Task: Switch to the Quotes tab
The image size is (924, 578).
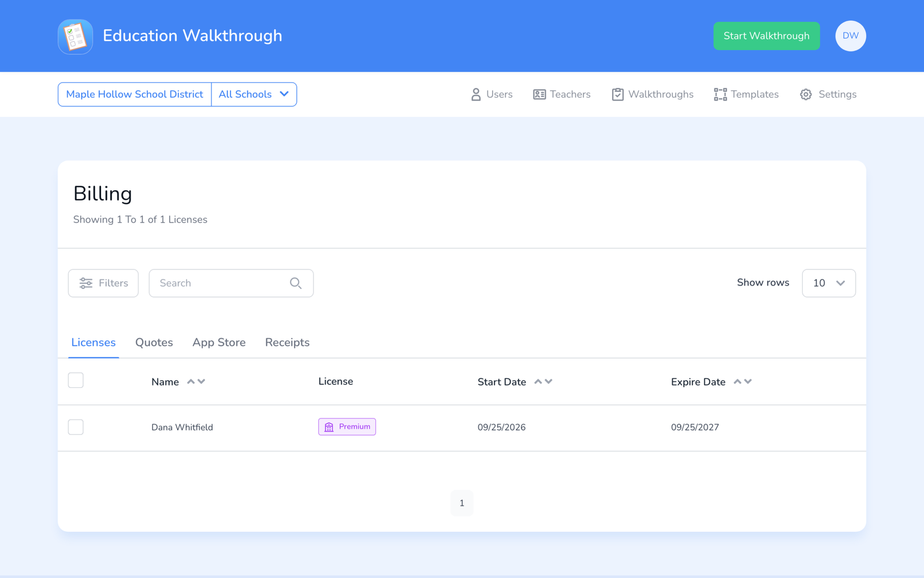Action: (154, 342)
